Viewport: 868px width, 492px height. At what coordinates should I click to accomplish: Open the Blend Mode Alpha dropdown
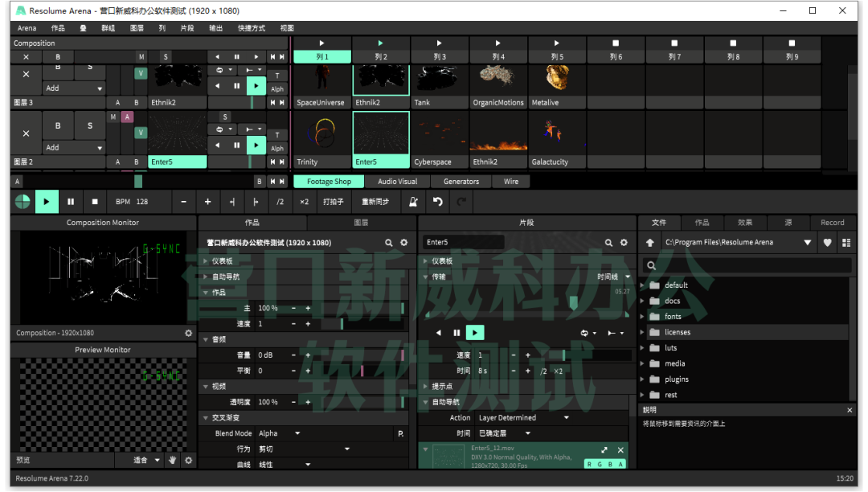[278, 433]
